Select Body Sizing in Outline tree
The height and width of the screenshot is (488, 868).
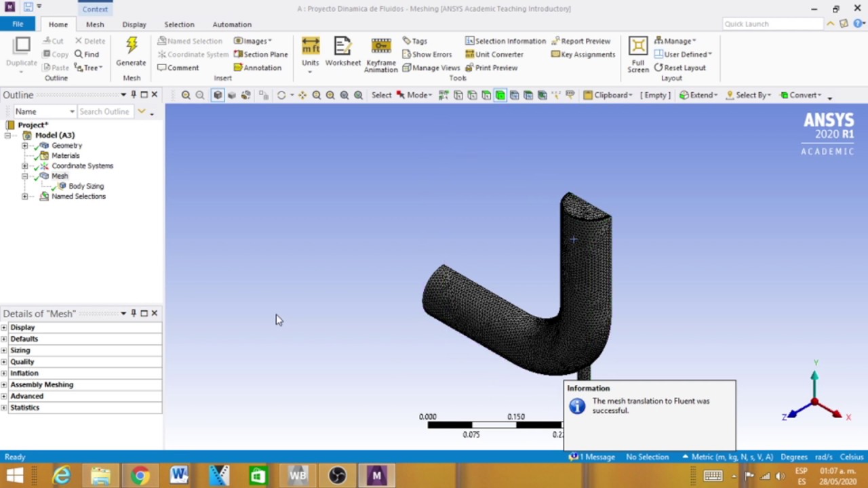click(86, 186)
